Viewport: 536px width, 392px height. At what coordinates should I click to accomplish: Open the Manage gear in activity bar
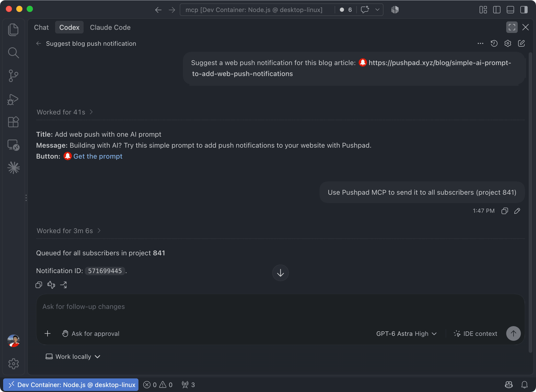(x=13, y=364)
